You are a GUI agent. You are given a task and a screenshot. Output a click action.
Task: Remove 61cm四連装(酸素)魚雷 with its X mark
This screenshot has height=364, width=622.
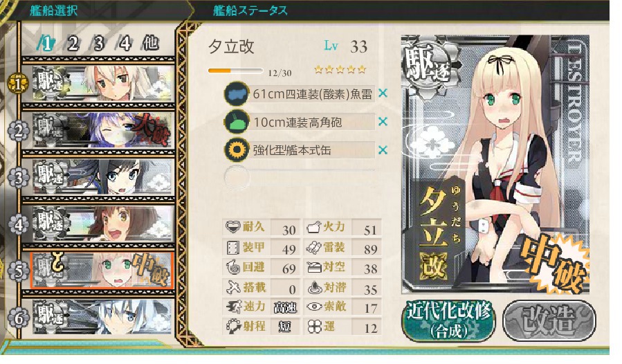tap(383, 93)
